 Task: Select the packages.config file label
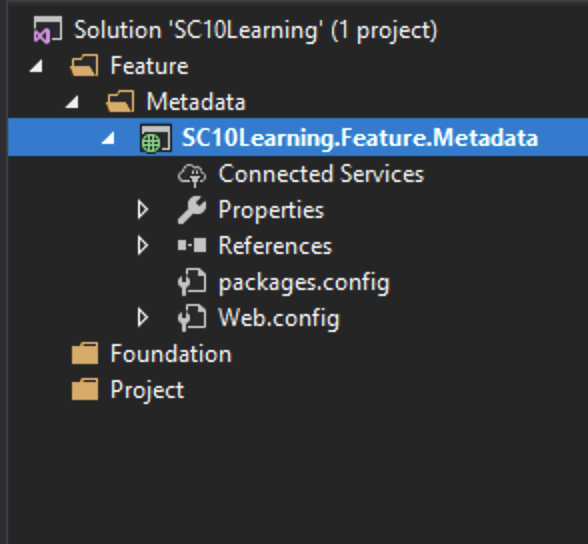coord(304,283)
